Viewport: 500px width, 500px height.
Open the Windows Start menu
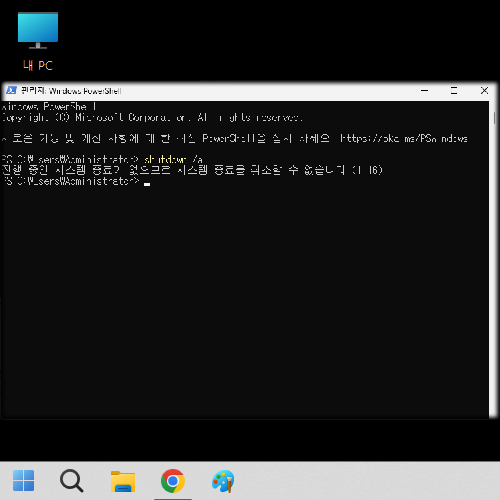click(23, 480)
